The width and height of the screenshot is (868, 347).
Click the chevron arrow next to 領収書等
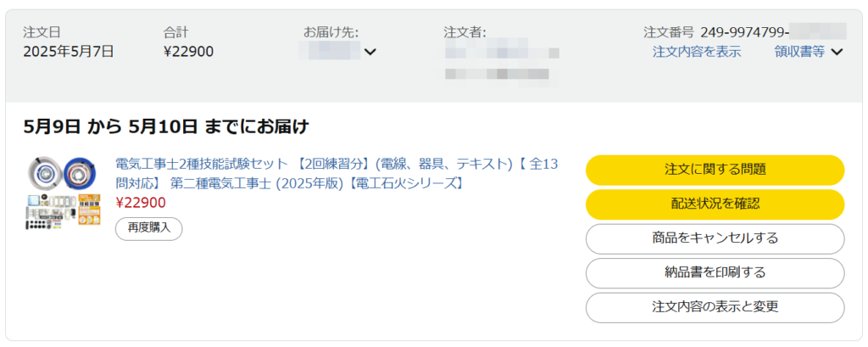point(837,52)
